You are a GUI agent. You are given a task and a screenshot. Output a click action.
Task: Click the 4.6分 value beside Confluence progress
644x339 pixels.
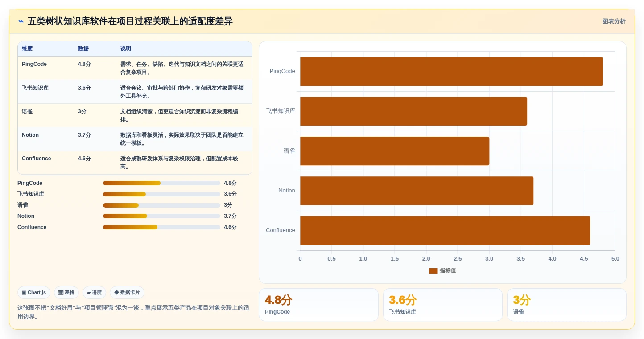pos(230,227)
